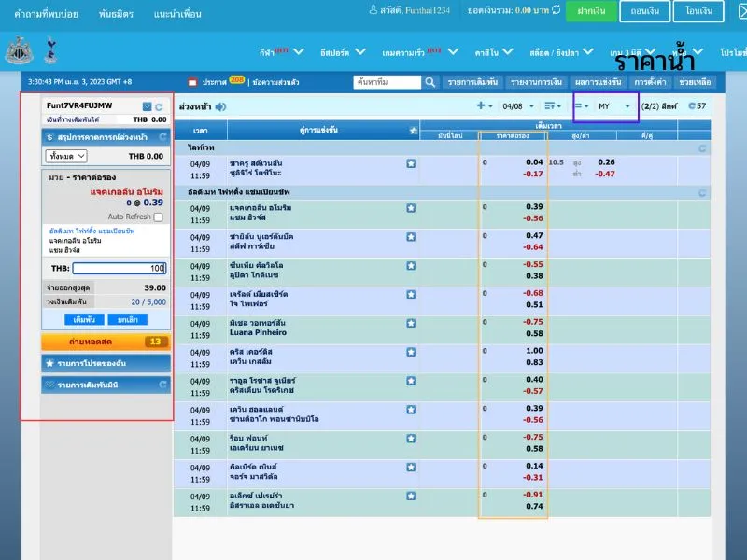The image size is (747, 560).
Task: Refresh the อัลติเมท ไฟท์ติ้ง แชมเปียนชิพ section
Action: tap(702, 193)
